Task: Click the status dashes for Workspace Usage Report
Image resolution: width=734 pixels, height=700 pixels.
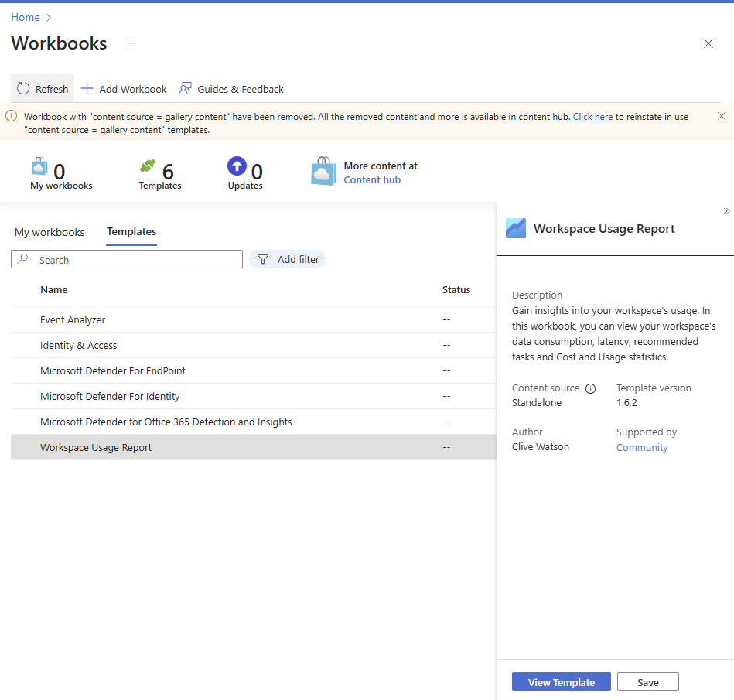Action: pyautogui.click(x=446, y=447)
